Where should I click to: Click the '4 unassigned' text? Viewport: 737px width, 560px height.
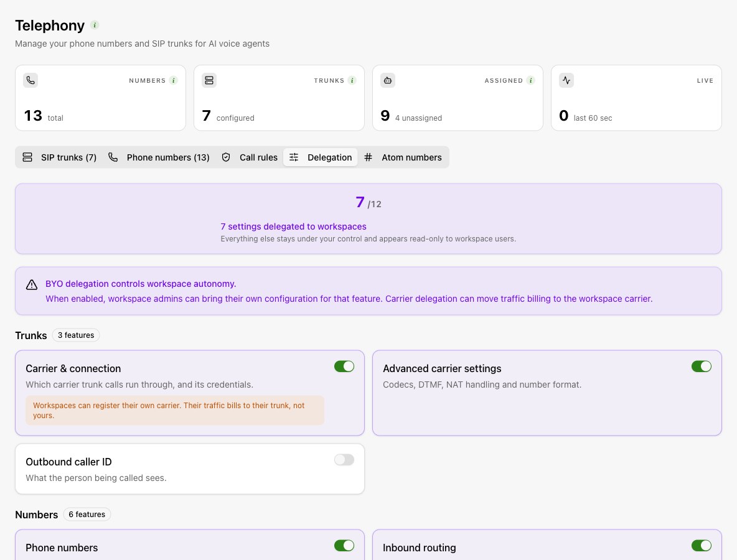pos(418,118)
